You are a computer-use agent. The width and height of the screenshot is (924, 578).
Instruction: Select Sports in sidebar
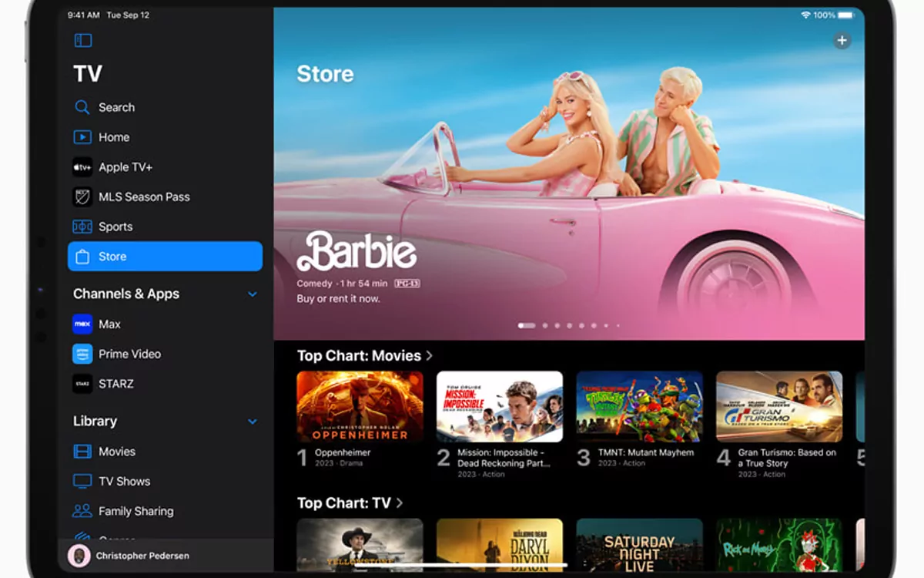[165, 227]
